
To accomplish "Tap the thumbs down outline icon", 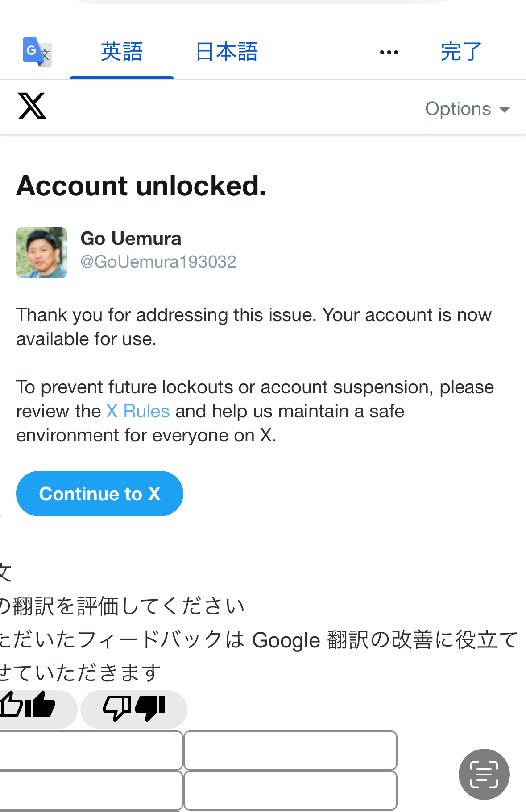I will [117, 708].
